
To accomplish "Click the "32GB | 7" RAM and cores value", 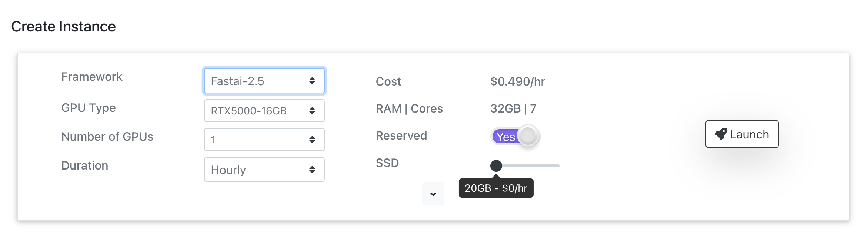I will pyautogui.click(x=513, y=108).
